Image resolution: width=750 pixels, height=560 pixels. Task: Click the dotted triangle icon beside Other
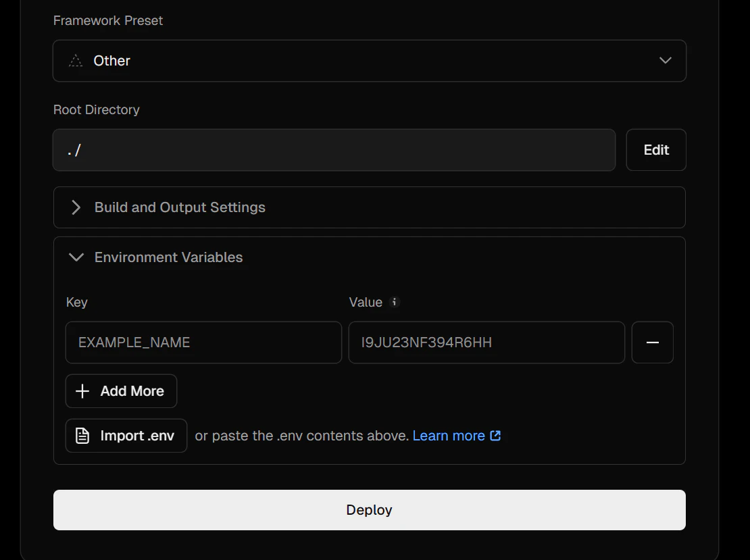(x=76, y=61)
